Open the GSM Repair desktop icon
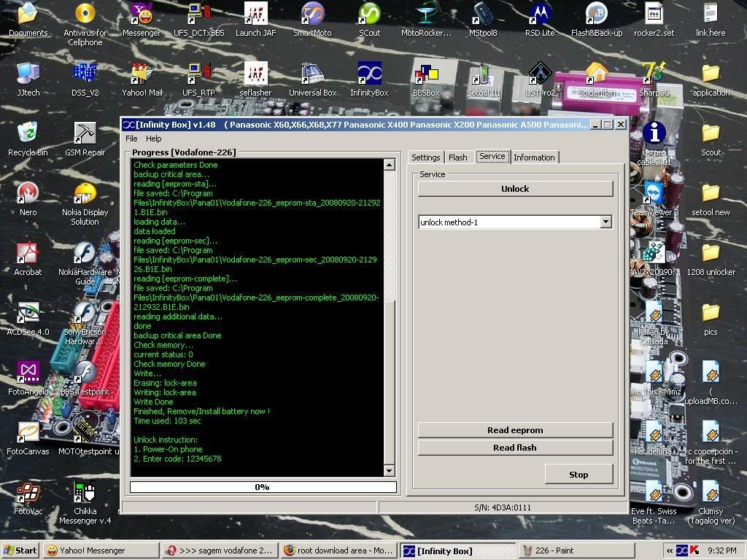 [x=85, y=133]
